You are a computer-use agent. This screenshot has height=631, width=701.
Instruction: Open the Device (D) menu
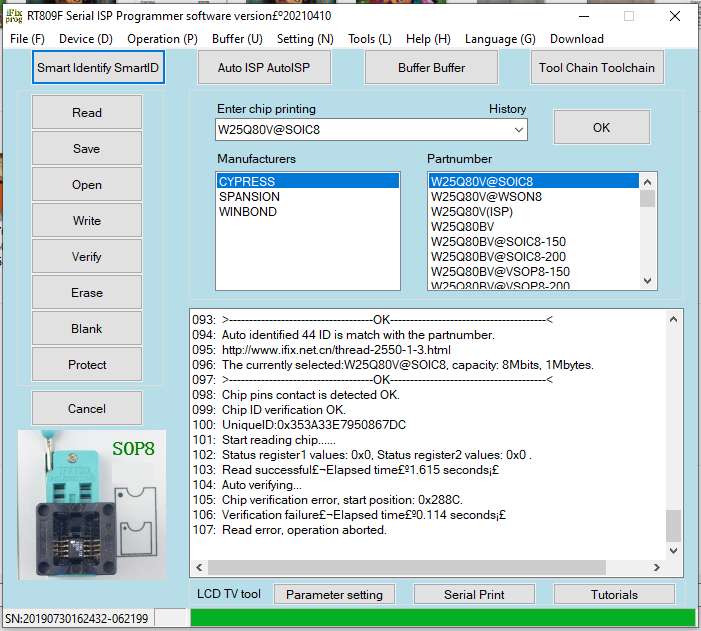pyautogui.click(x=85, y=39)
